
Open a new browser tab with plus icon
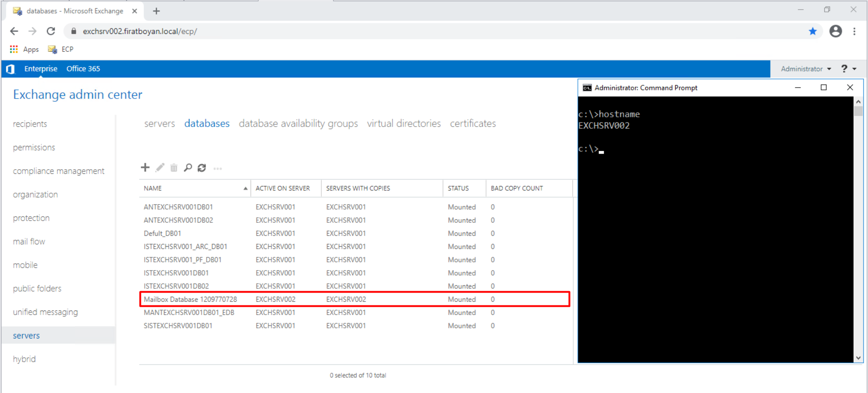point(157,11)
